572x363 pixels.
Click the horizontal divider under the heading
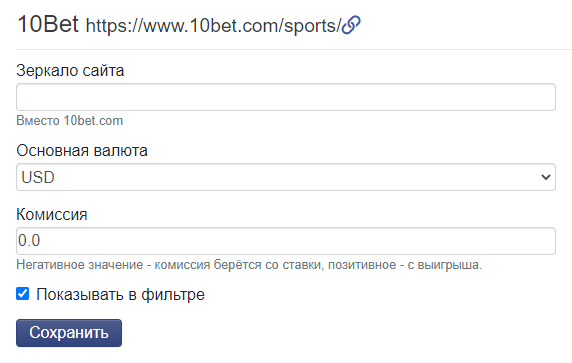click(294, 49)
